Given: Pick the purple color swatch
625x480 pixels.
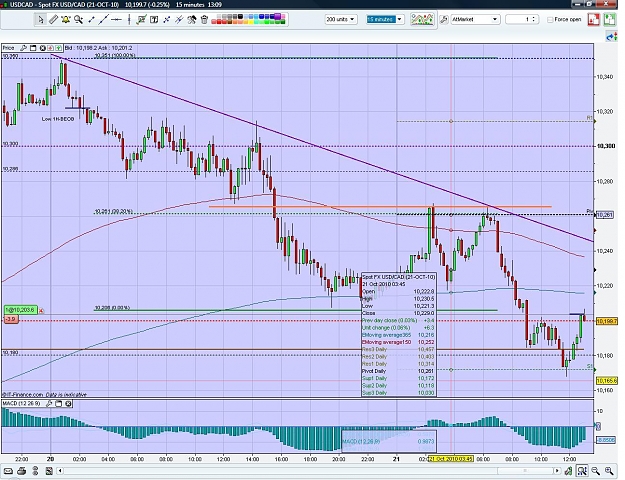Looking at the screenshot, I should coord(278,16).
